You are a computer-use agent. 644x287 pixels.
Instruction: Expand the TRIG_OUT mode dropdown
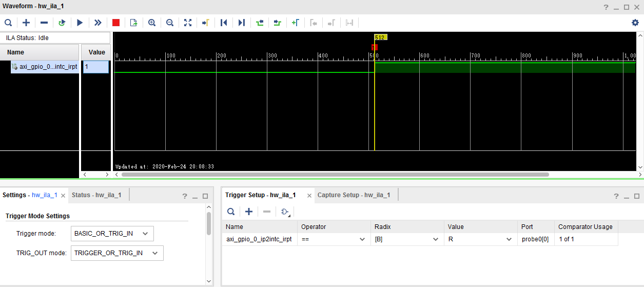pos(118,253)
